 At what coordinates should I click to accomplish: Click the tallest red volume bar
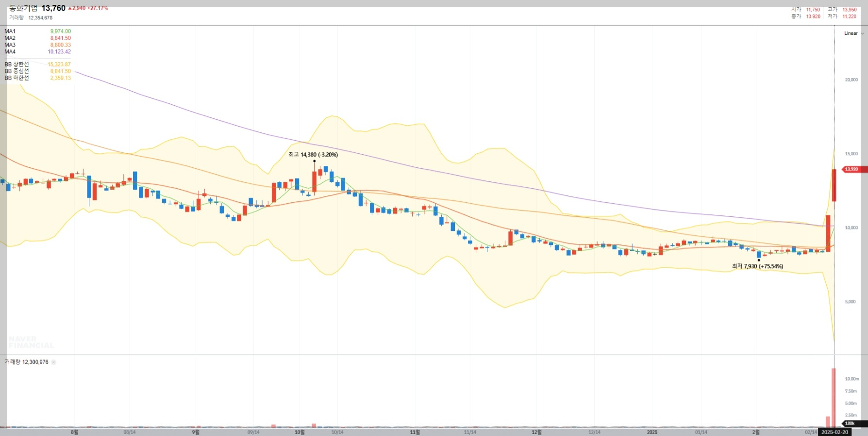tap(834, 398)
